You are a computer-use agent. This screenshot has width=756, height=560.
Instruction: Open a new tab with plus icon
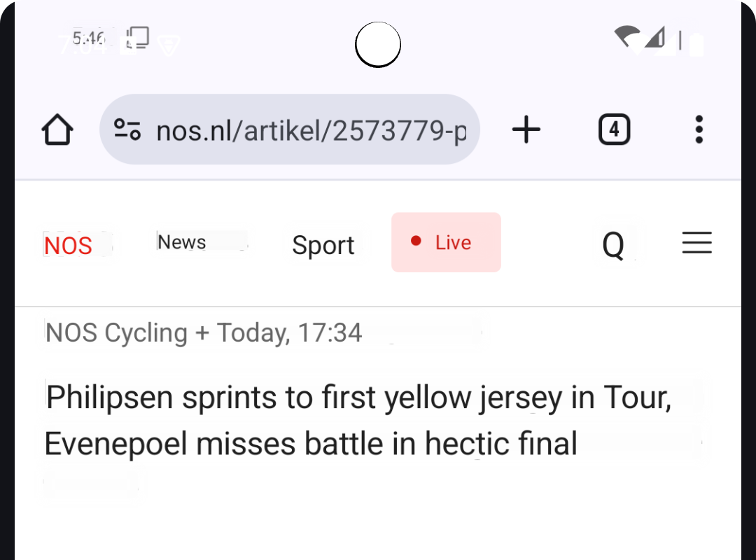[526, 130]
